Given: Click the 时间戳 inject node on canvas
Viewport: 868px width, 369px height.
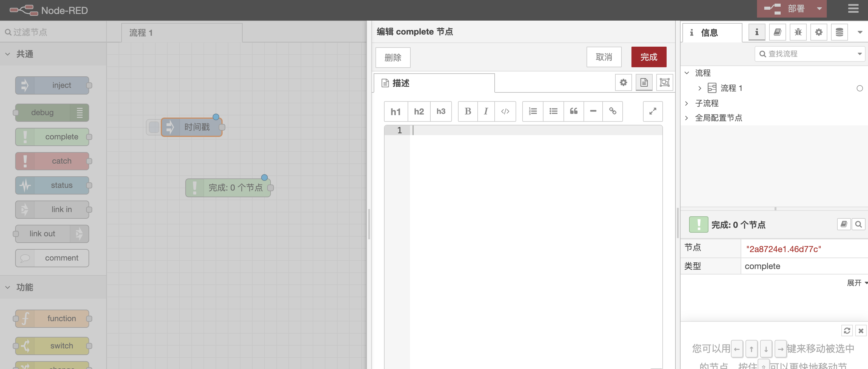Looking at the screenshot, I should (x=192, y=127).
